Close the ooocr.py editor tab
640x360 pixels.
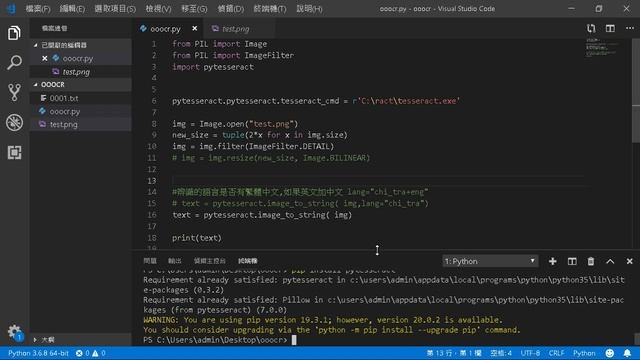[194, 29]
